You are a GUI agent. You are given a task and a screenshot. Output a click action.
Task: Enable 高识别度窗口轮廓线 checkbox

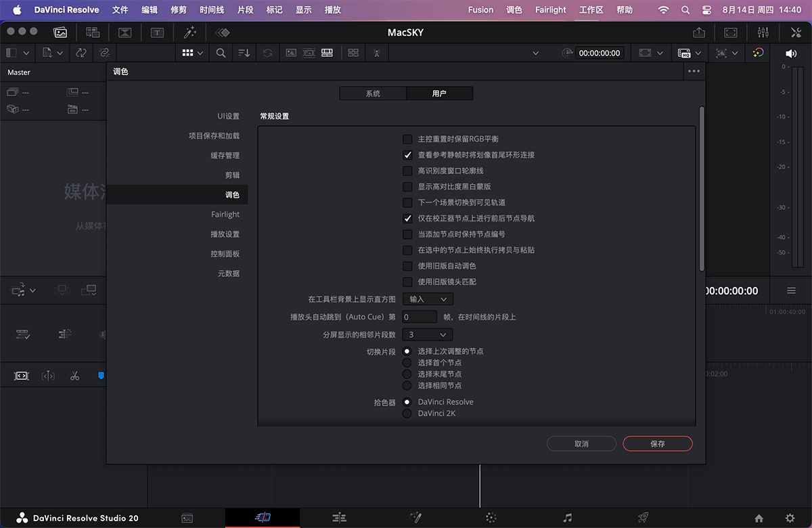coord(407,171)
